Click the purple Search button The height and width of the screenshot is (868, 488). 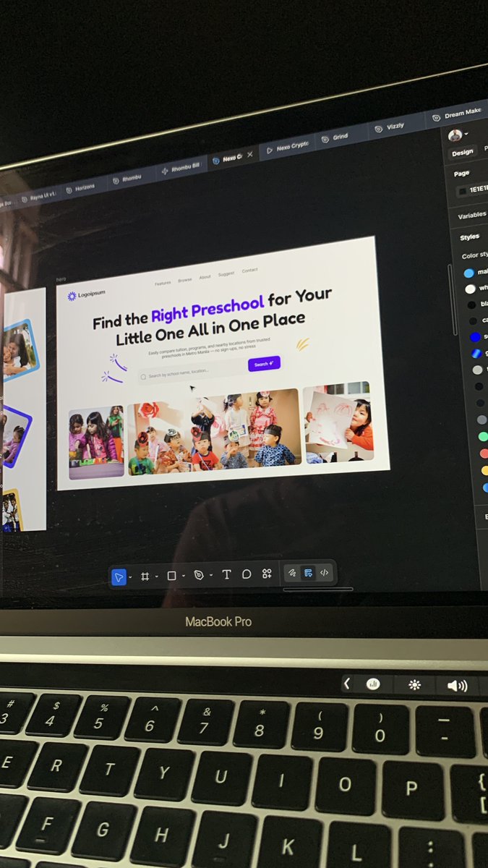pyautogui.click(x=264, y=364)
